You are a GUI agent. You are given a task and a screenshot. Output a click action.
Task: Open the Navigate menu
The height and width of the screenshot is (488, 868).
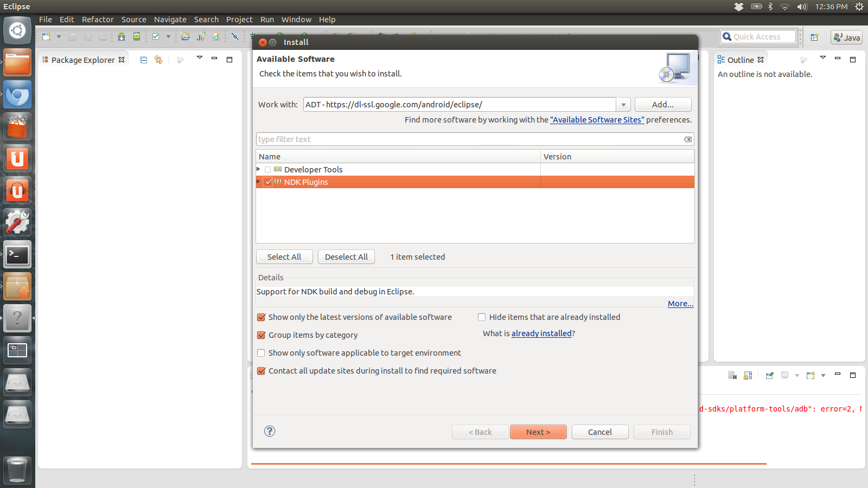pyautogui.click(x=170, y=20)
